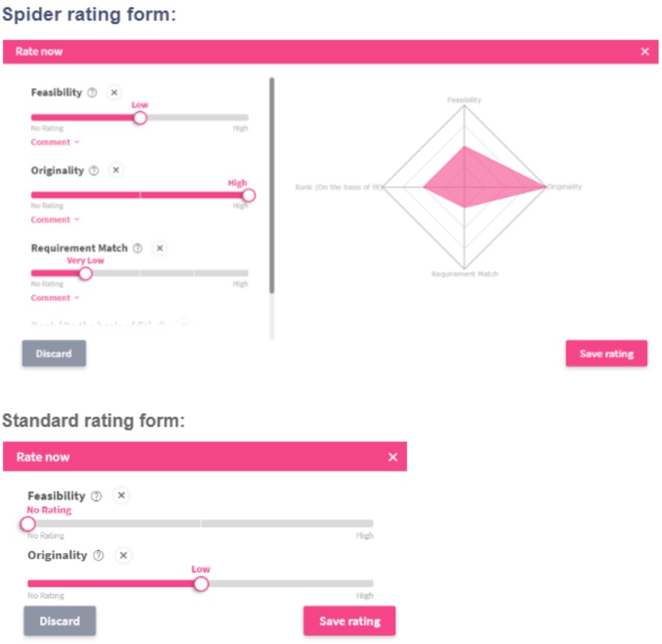Open Requirement Match help icon
Image resolution: width=662 pixels, height=644 pixels.
click(138, 248)
